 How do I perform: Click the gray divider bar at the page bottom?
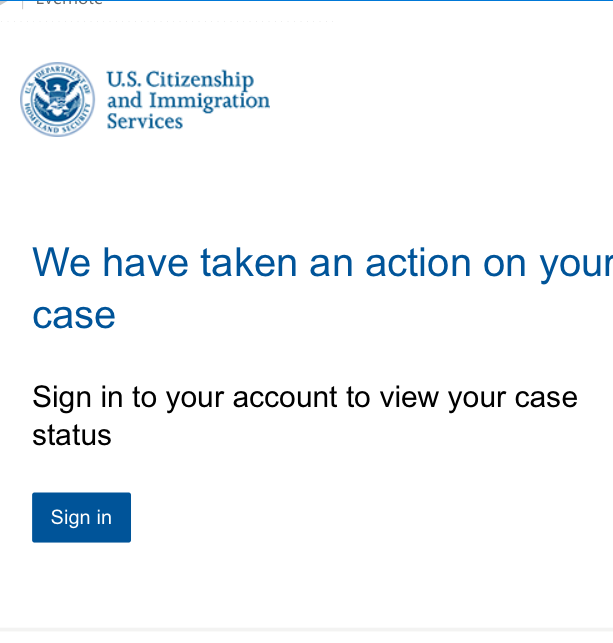[x=306, y=629]
